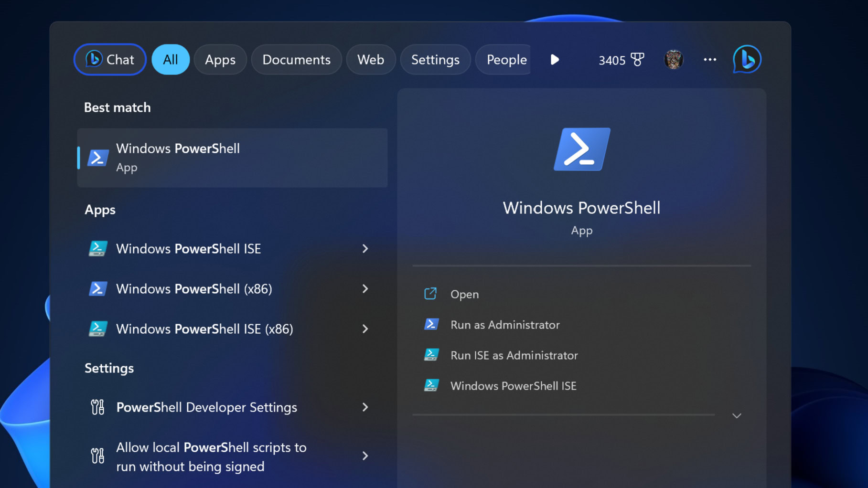
Task: Select the Windows PowerShell best match result
Action: 232,158
